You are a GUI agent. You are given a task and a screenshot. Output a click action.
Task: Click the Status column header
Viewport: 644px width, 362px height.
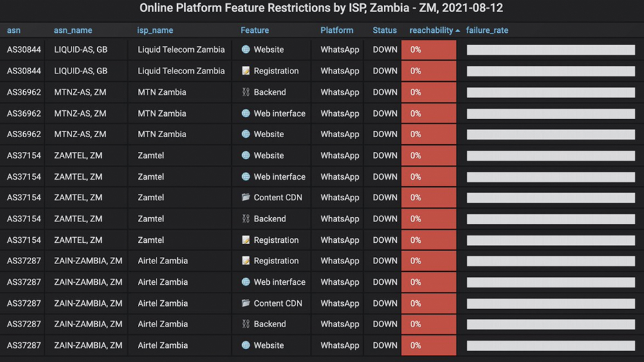[x=385, y=30]
